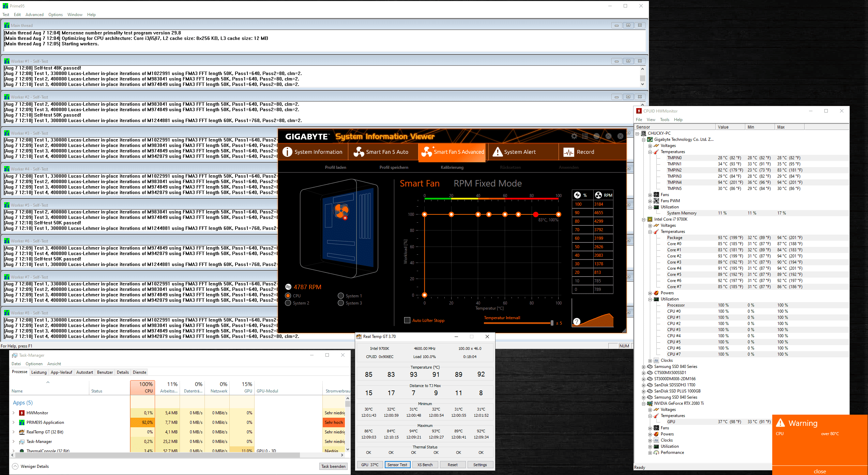Enable the Auto Lüfter Stopp checkbox
This screenshot has height=475, width=868.
[407, 320]
